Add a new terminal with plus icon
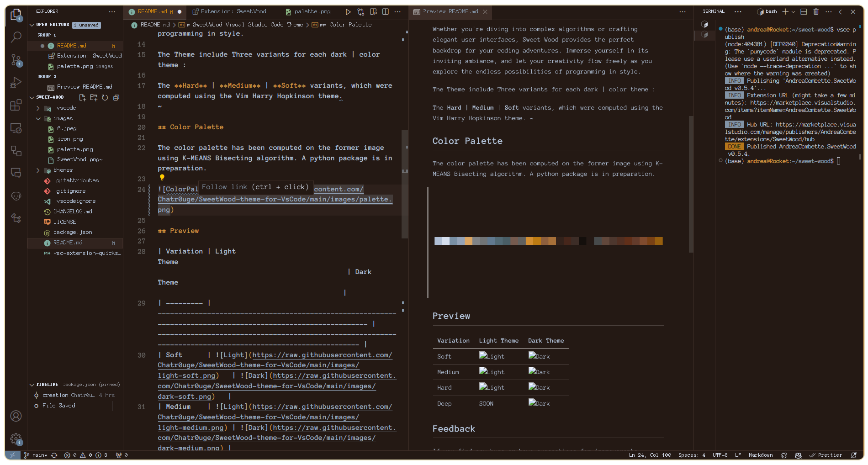 point(785,11)
